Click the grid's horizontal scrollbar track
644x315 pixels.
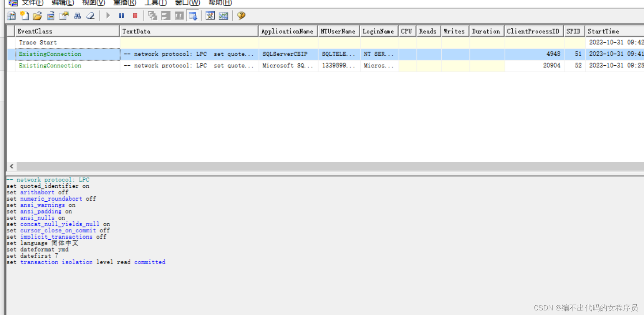pyautogui.click(x=330, y=166)
